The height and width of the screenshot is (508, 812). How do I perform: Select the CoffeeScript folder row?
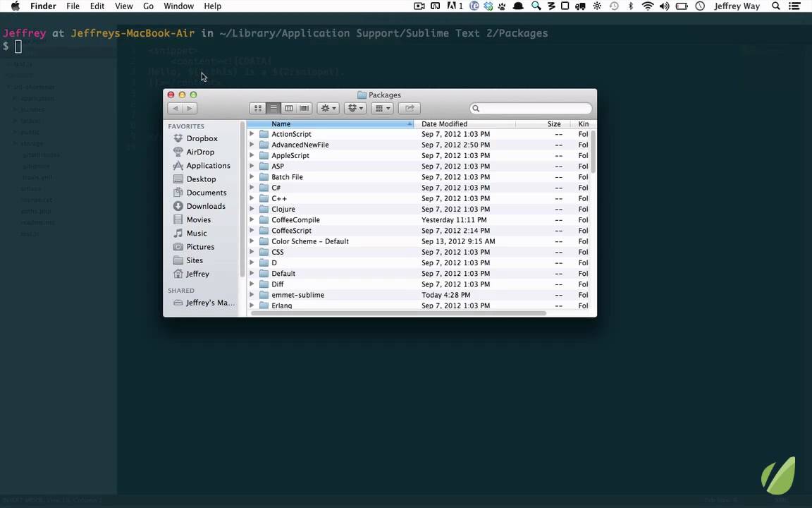[419, 231]
